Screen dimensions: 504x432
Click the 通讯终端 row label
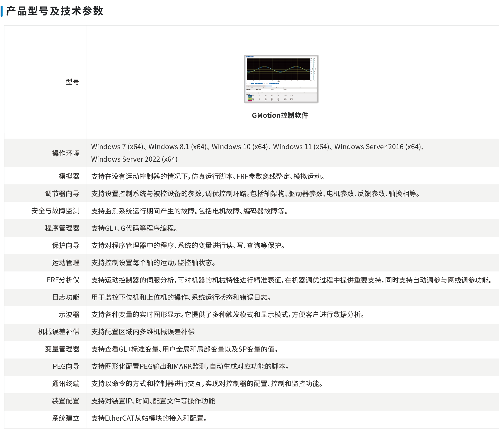pyautogui.click(x=66, y=384)
